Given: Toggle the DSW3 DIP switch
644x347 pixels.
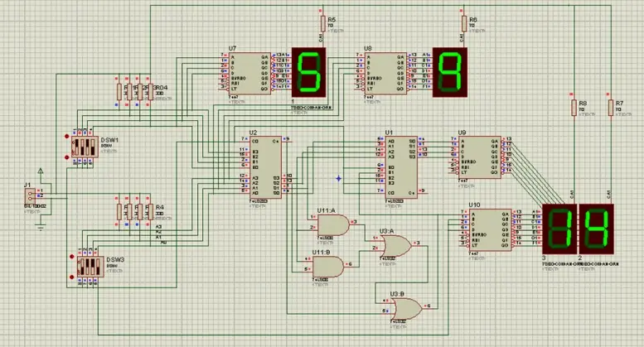Looking at the screenshot, I should [91, 267].
